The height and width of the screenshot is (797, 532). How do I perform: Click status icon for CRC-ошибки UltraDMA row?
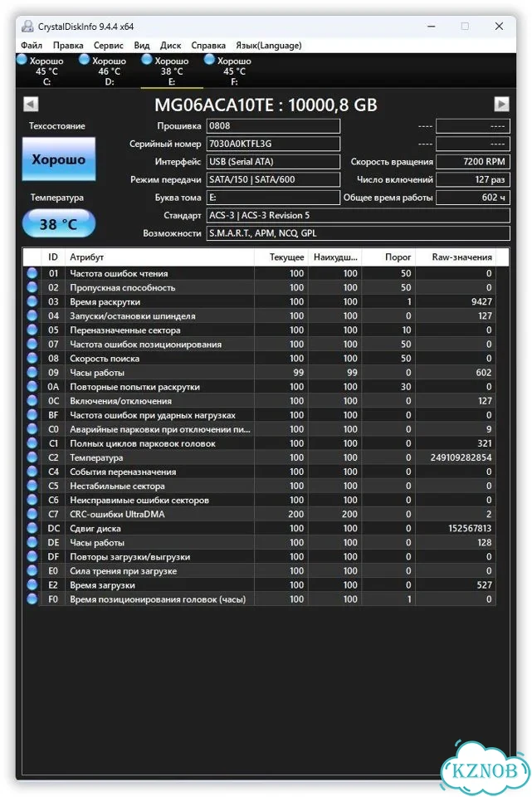pyautogui.click(x=32, y=514)
